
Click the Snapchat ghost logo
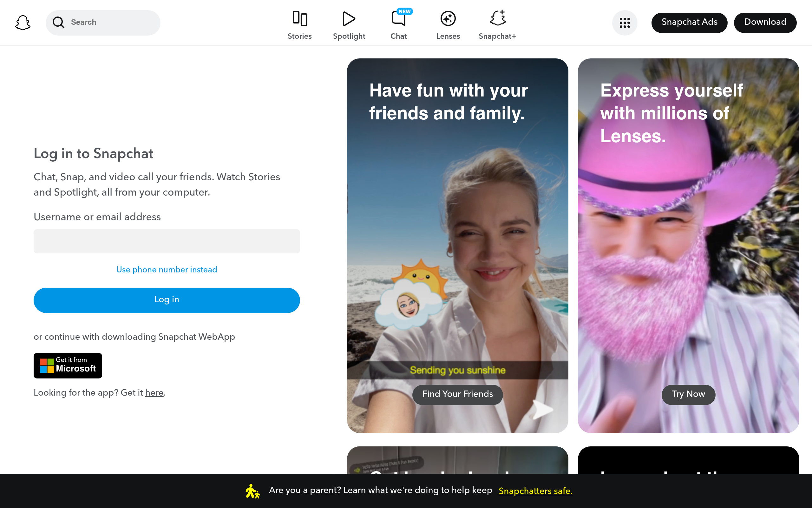(x=23, y=23)
